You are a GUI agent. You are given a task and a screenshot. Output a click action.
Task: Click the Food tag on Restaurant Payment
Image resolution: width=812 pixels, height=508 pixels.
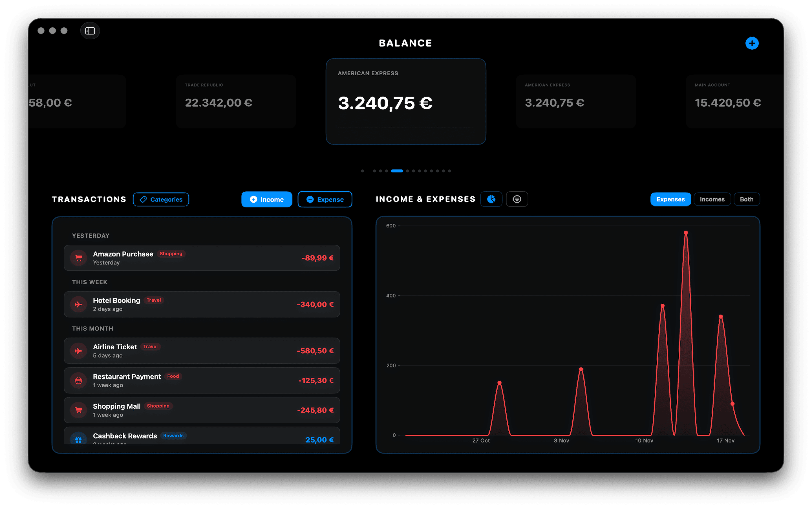tap(173, 376)
